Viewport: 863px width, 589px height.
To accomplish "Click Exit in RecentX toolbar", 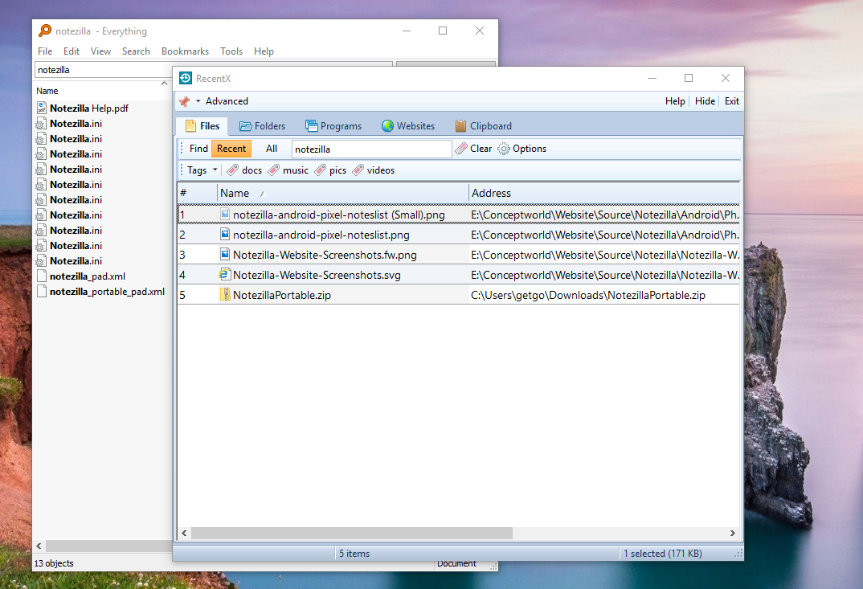I will 731,101.
